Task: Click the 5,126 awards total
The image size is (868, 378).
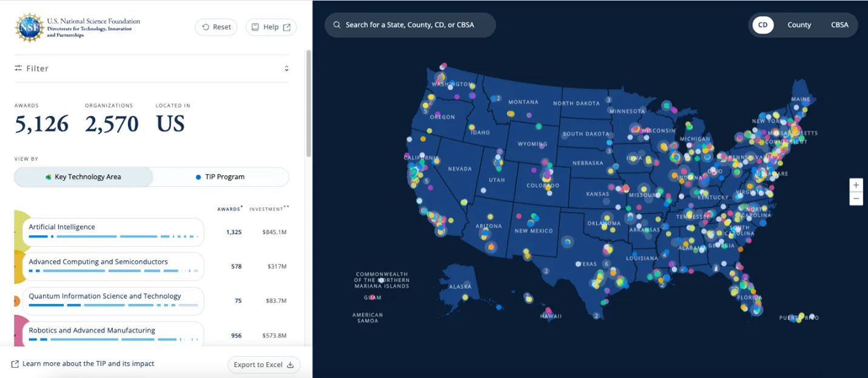Action: pyautogui.click(x=42, y=124)
